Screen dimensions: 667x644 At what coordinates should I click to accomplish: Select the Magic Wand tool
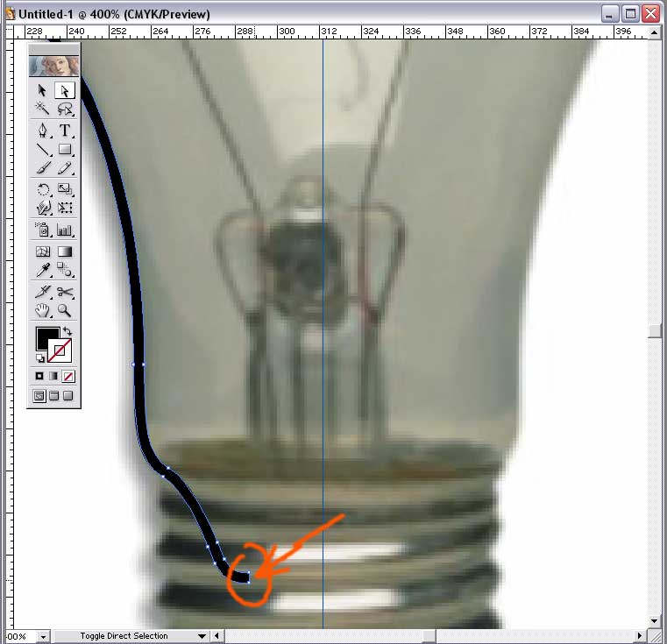[x=42, y=109]
